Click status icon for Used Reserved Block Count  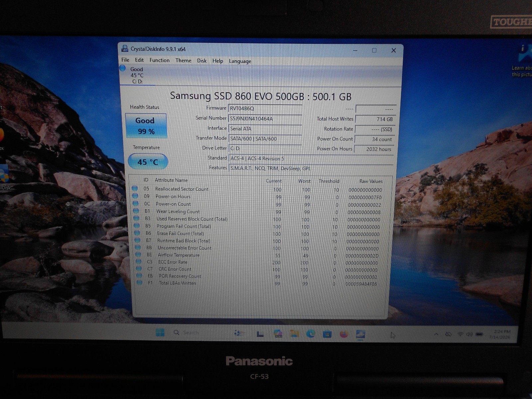point(136,218)
